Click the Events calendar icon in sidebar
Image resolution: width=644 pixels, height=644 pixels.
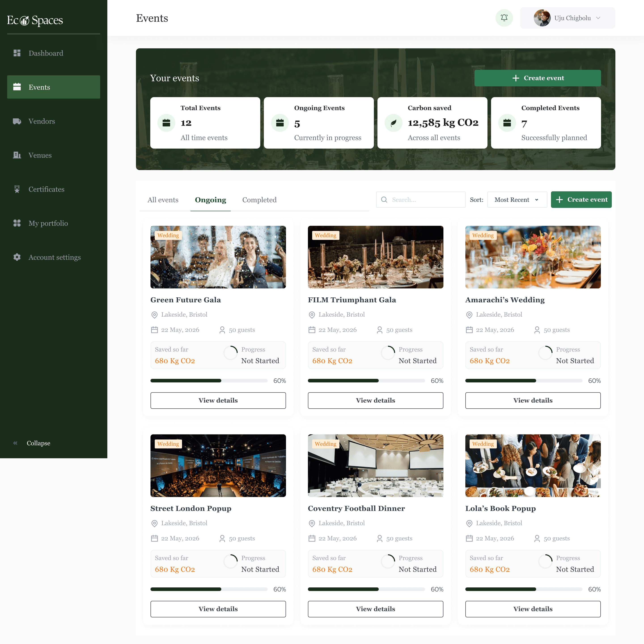17,87
